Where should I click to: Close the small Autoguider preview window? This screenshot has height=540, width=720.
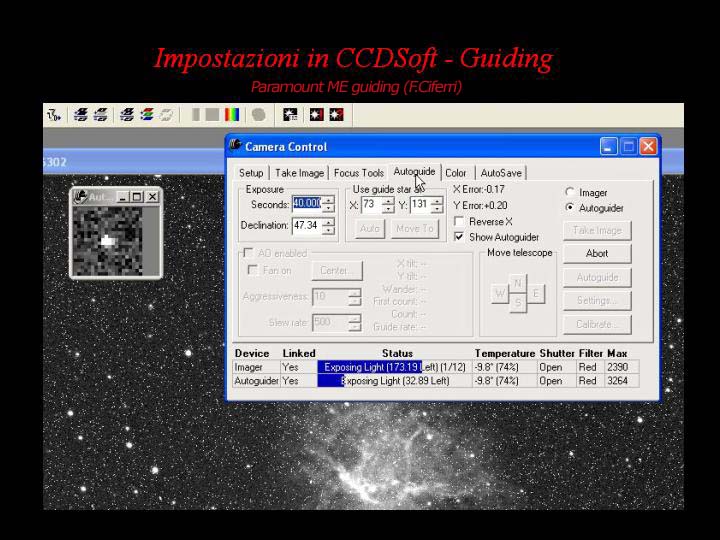pyautogui.click(x=152, y=197)
